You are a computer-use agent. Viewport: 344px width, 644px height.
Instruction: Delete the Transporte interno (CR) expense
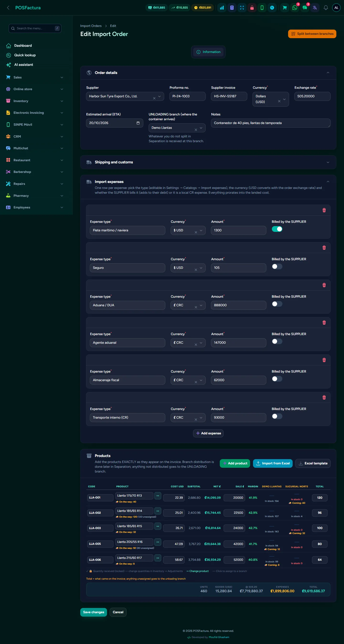(x=324, y=397)
